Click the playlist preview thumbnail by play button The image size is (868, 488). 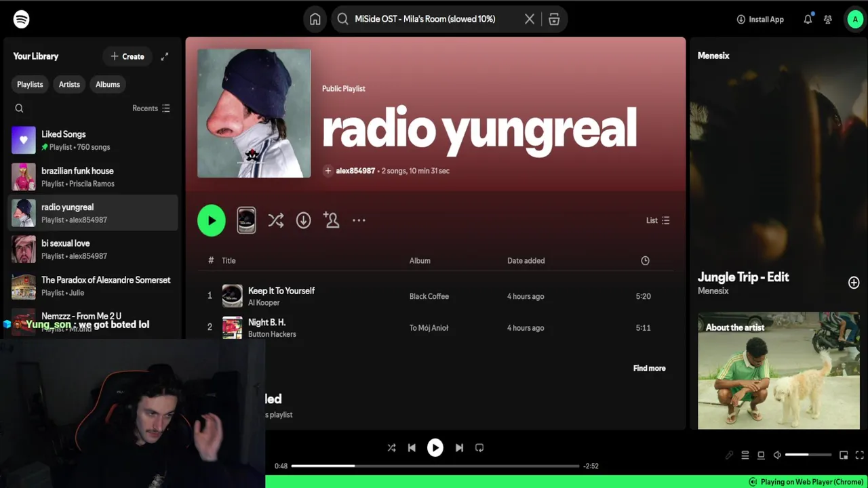click(x=246, y=220)
